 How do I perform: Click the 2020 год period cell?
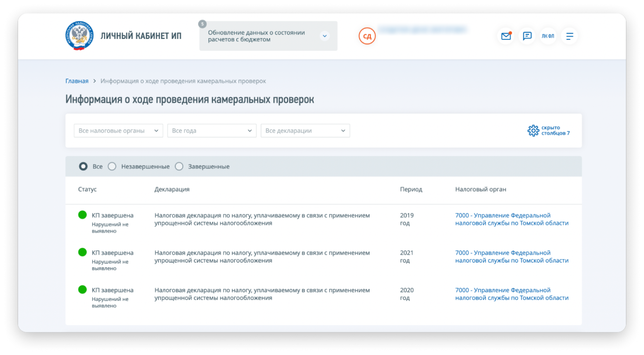click(x=407, y=294)
